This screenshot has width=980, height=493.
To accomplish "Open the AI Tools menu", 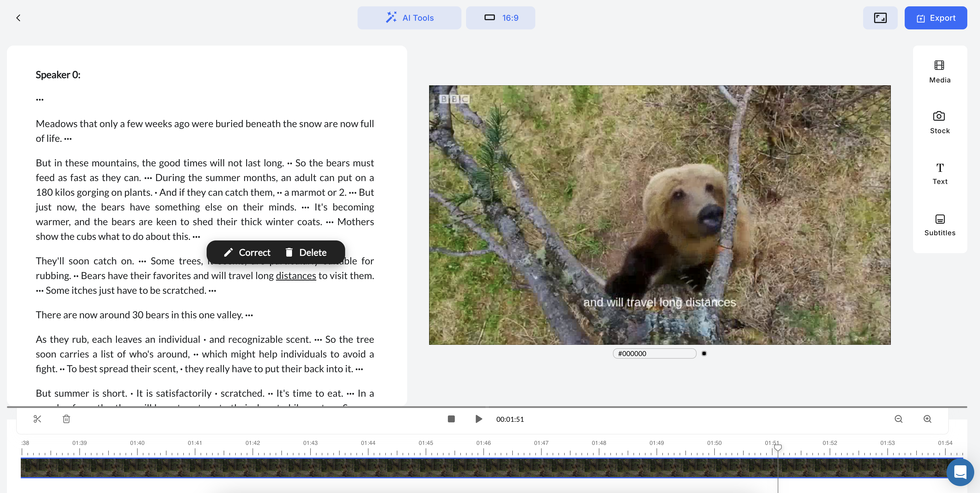I will [x=409, y=18].
